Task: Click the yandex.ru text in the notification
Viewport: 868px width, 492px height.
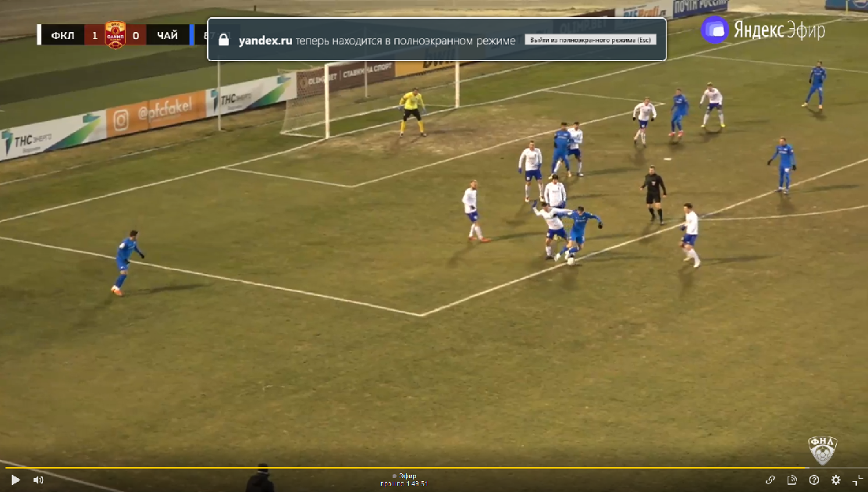Action: click(x=265, y=41)
